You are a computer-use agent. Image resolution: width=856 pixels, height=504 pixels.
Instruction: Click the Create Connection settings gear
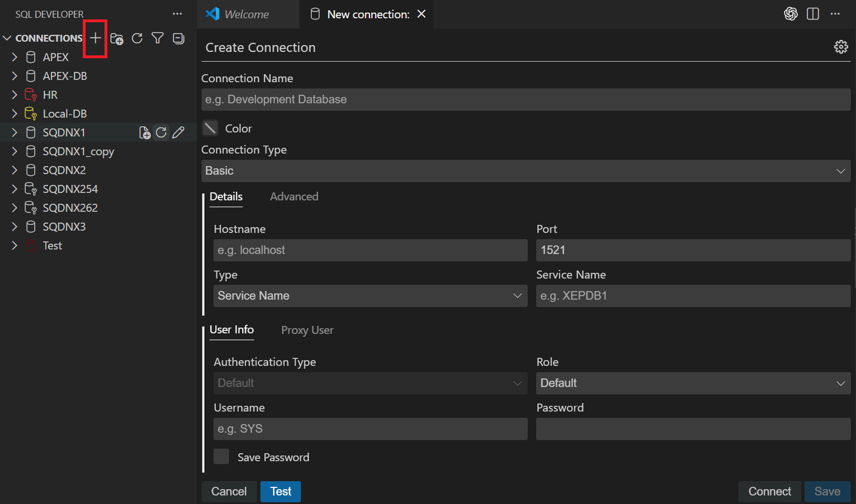(x=841, y=47)
